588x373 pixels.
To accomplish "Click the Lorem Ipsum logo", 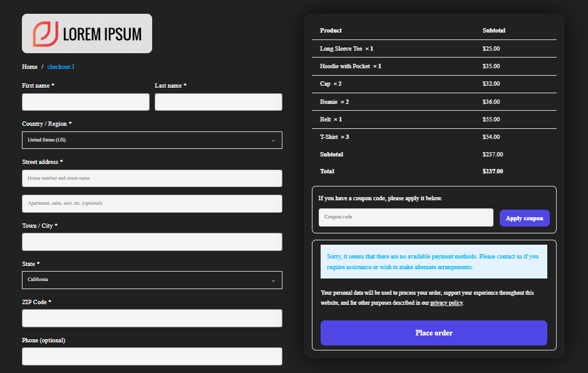I will pos(87,33).
